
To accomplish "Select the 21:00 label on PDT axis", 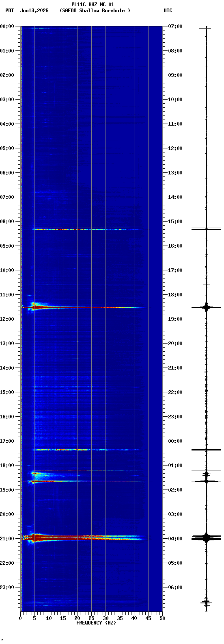I will (x=7, y=539).
